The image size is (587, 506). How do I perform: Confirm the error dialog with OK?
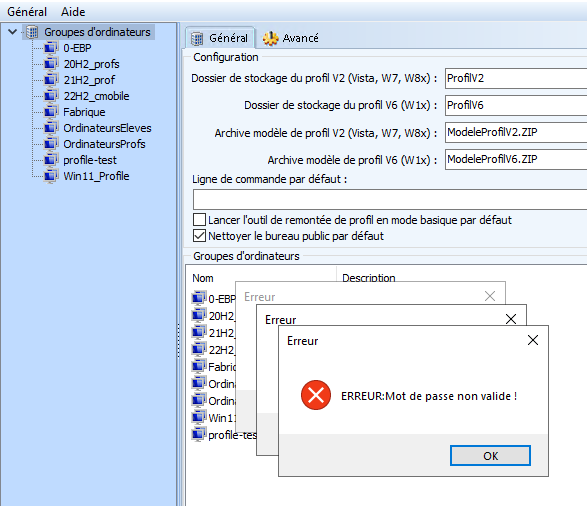click(490, 455)
